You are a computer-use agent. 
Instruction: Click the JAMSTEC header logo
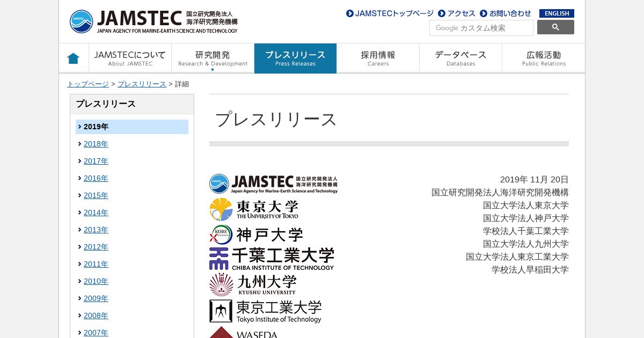click(x=153, y=22)
